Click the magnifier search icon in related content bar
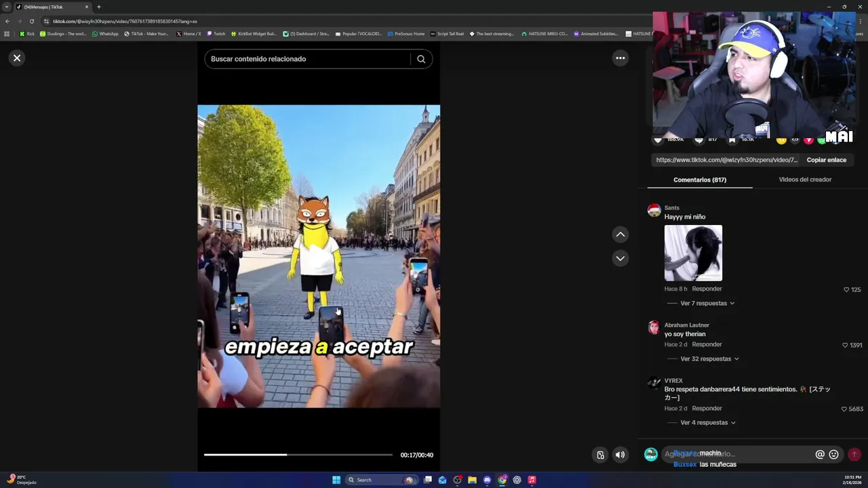The image size is (868, 488). pyautogui.click(x=421, y=59)
